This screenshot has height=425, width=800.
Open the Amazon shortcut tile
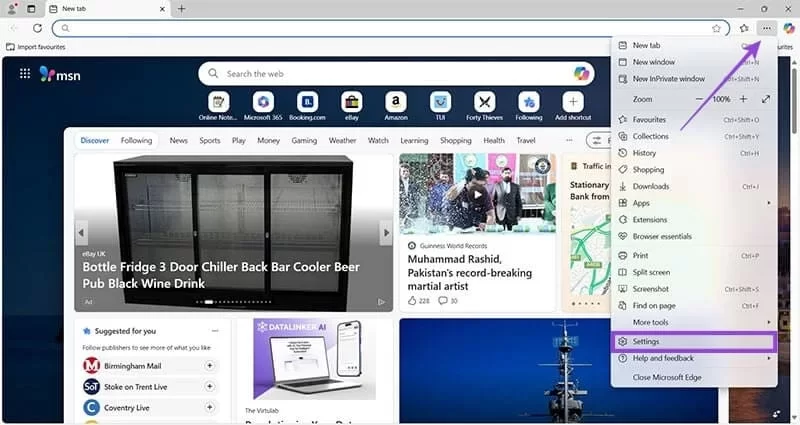pyautogui.click(x=396, y=102)
